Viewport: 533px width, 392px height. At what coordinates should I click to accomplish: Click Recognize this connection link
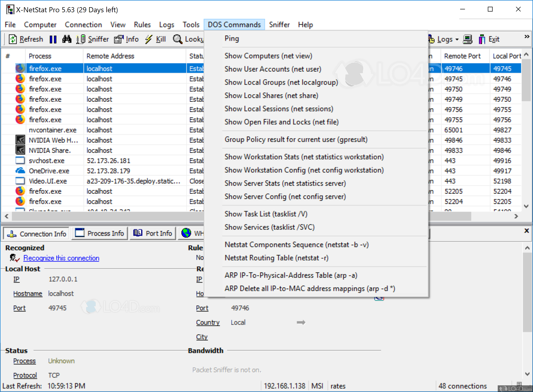pos(61,258)
